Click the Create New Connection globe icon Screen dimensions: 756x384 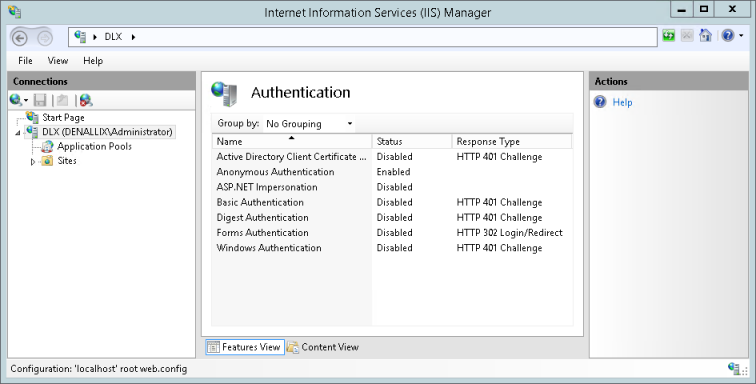pos(16,100)
